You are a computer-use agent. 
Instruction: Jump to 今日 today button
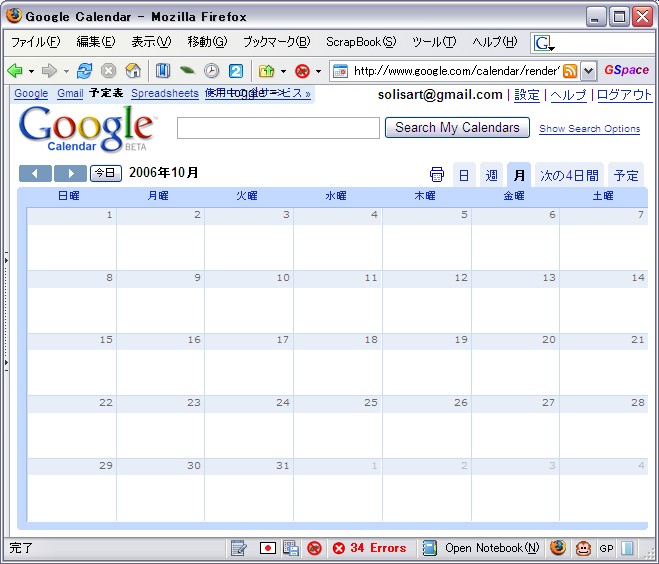pos(106,173)
